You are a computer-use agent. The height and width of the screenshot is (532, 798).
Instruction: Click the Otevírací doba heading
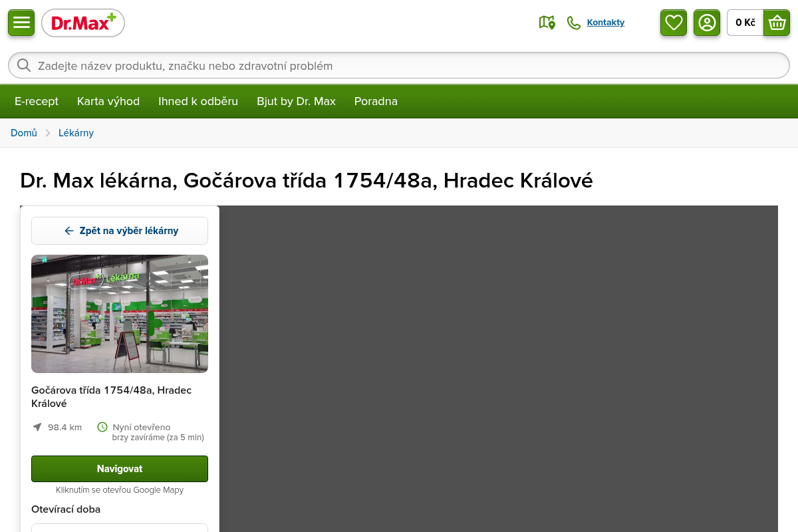pos(66,509)
